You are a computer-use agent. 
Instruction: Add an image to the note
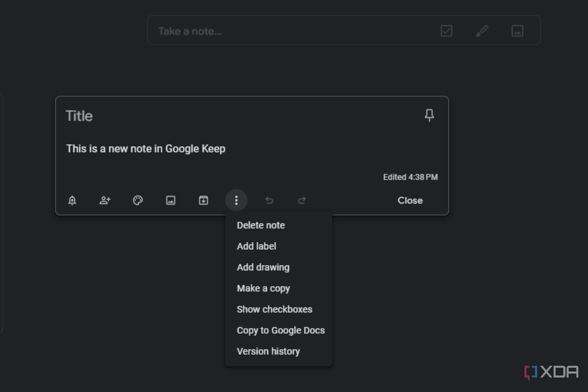pos(171,200)
